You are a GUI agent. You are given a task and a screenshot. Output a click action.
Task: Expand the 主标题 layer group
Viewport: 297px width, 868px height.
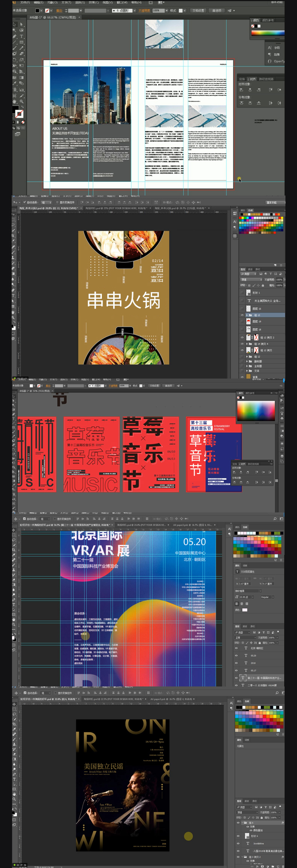click(247, 366)
